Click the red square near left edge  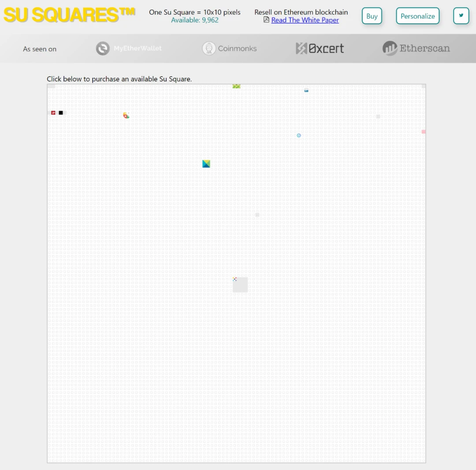pyautogui.click(x=53, y=112)
